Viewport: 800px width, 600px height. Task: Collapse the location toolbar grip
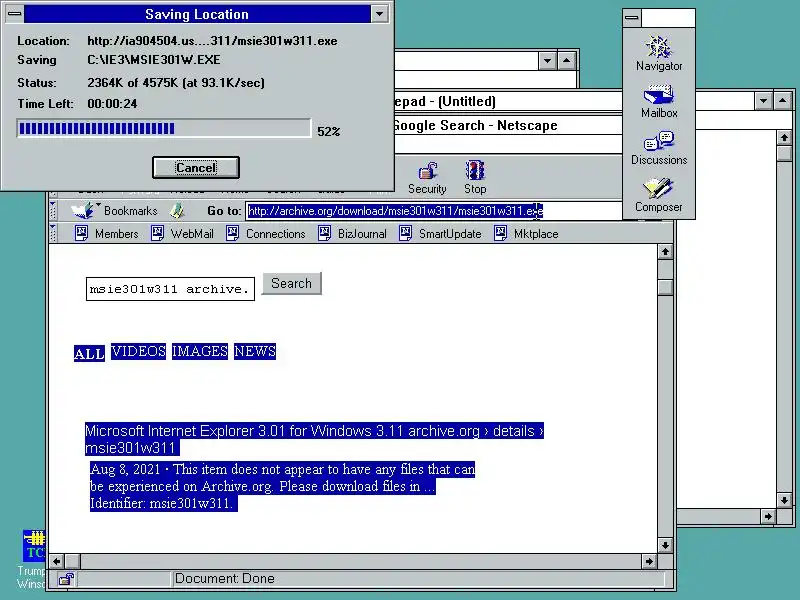53,210
